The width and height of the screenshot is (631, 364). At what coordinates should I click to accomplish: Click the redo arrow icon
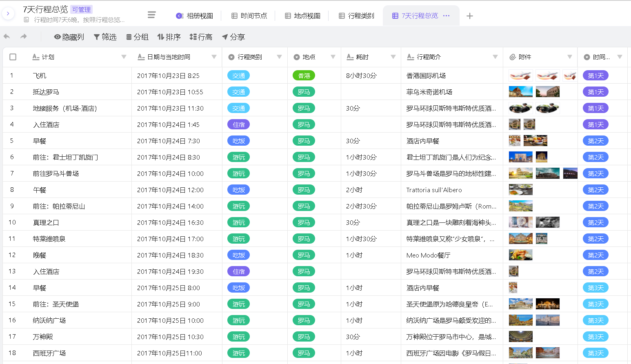[x=24, y=37]
